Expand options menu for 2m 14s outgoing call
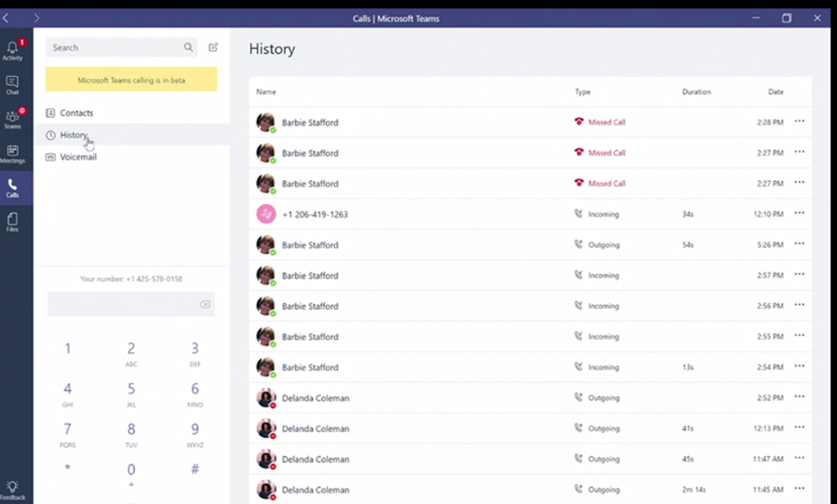Image resolution: width=837 pixels, height=504 pixels. (x=799, y=489)
